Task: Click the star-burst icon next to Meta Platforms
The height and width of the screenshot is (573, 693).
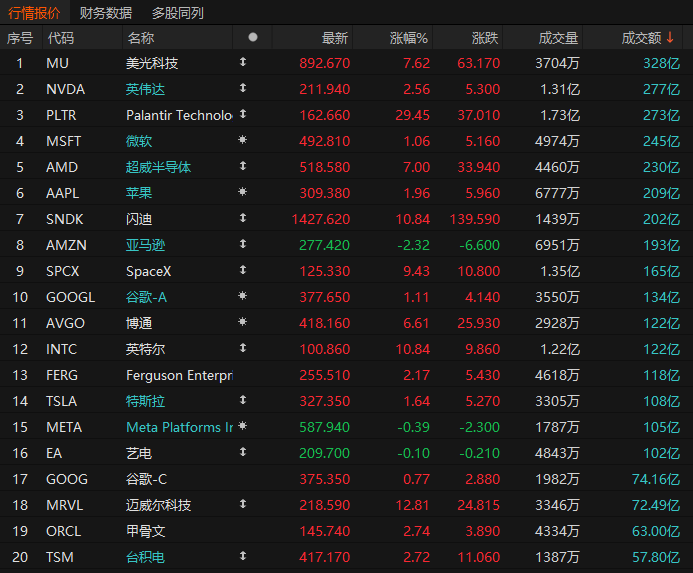Action: (242, 426)
